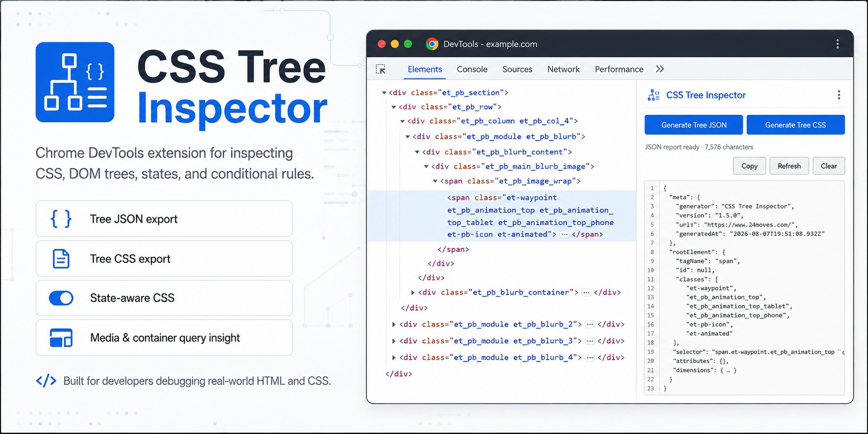Screen dimensions: 868x434
Task: Expand the et_pb_blurb_container div node
Action: 412,292
